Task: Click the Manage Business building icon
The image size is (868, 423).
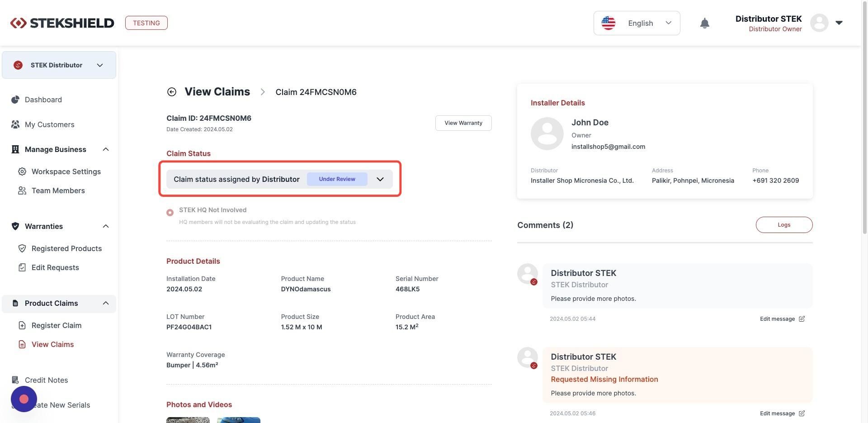Action: [x=15, y=149]
